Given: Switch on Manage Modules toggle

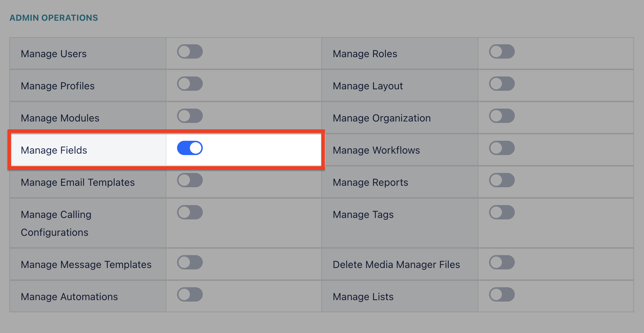Looking at the screenshot, I should tap(190, 116).
